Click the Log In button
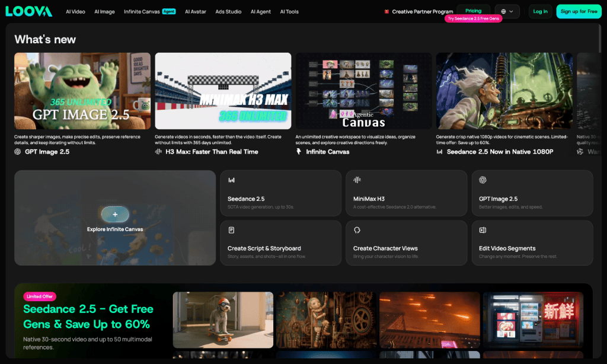 tap(541, 12)
